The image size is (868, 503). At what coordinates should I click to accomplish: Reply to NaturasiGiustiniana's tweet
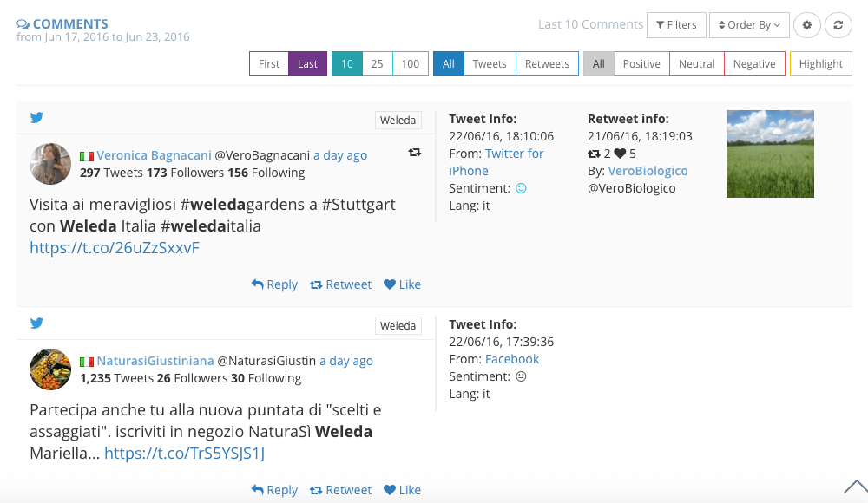point(274,490)
